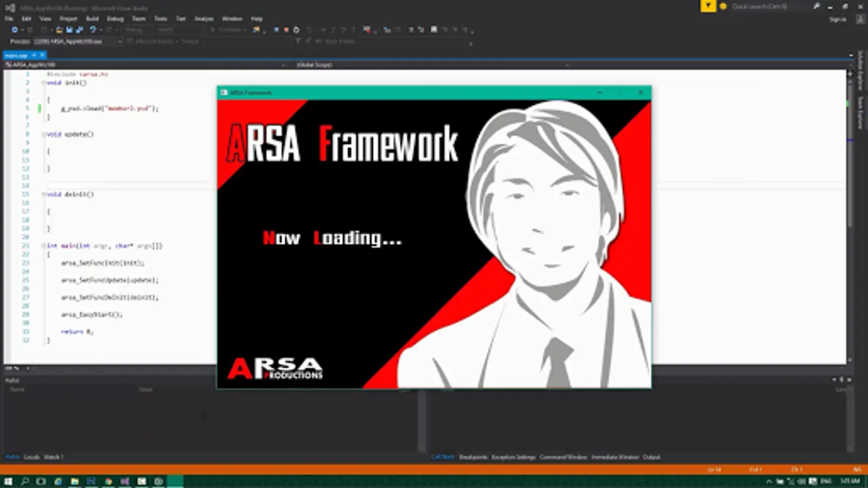The image size is (868, 488).
Task: Click the Break All pause icon
Action: point(276,30)
